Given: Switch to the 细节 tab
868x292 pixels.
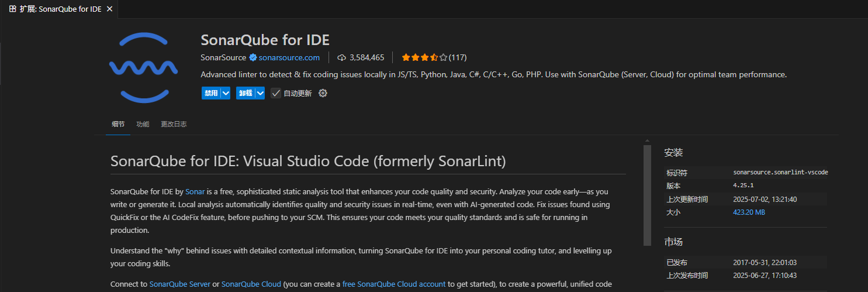Looking at the screenshot, I should [118, 124].
